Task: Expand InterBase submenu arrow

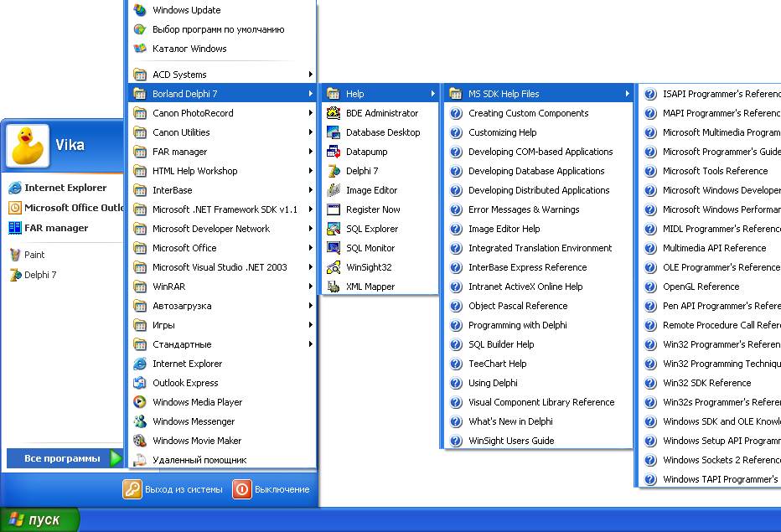Action: point(310,190)
